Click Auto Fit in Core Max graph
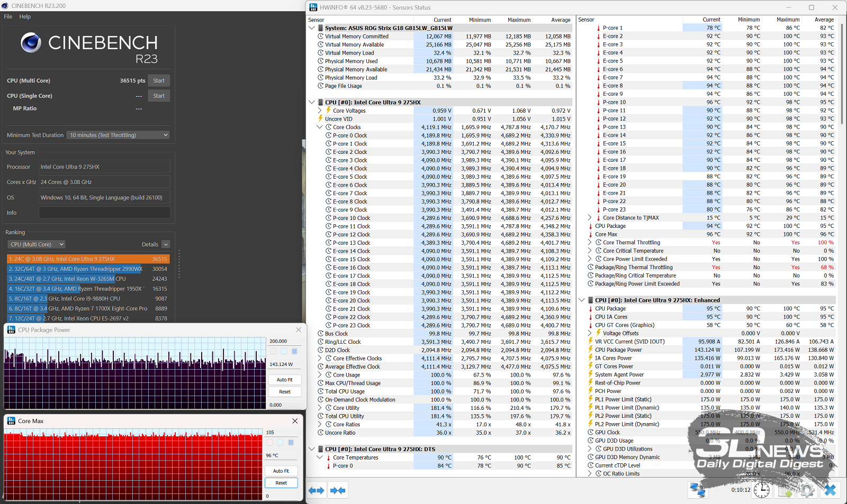The width and height of the screenshot is (847, 504). (281, 471)
